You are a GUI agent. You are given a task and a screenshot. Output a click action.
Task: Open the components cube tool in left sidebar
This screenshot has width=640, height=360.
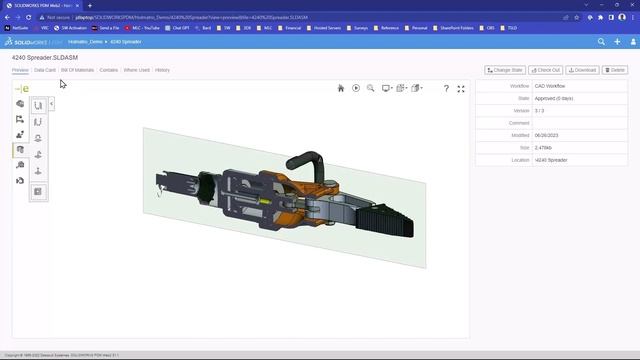(20, 104)
